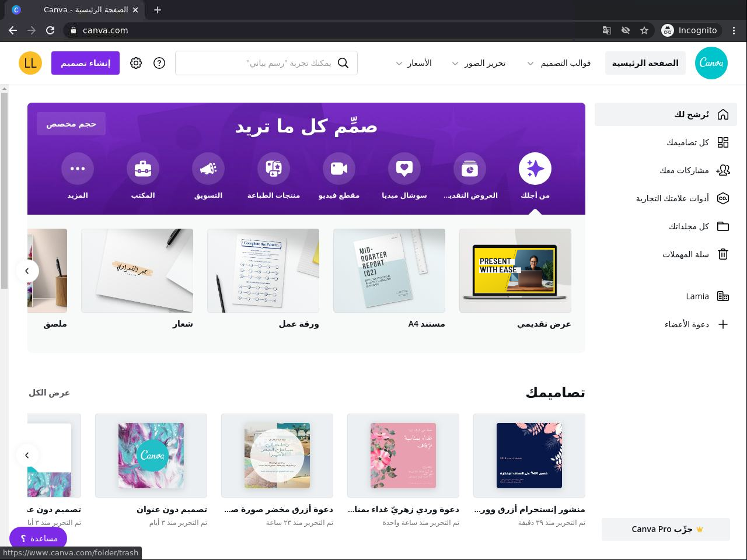Image resolution: width=747 pixels, height=560 pixels.
Task: Select the print products (منتجات الطباعة) icon
Action: pos(274,169)
